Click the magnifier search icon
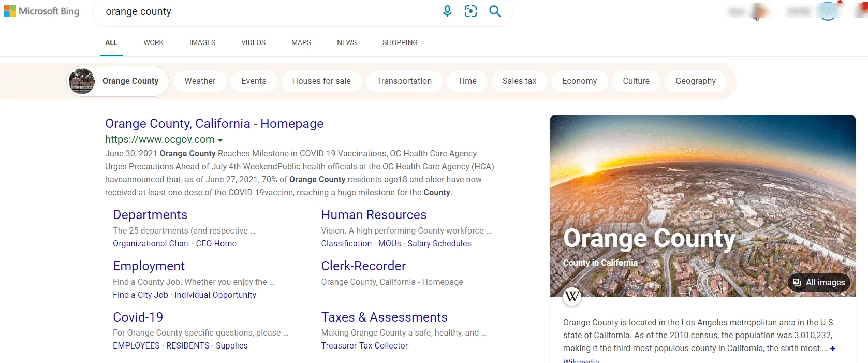 click(x=495, y=11)
